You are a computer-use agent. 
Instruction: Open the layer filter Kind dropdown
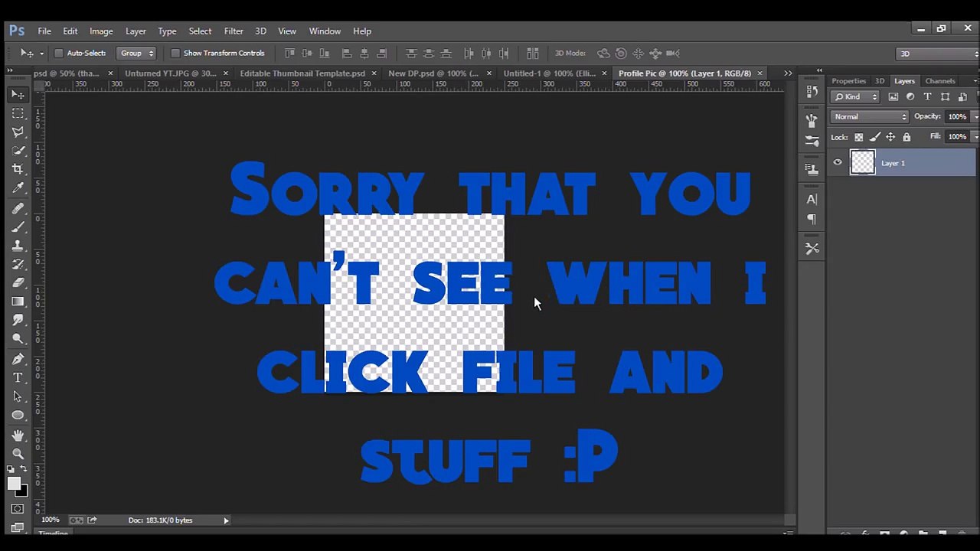856,96
